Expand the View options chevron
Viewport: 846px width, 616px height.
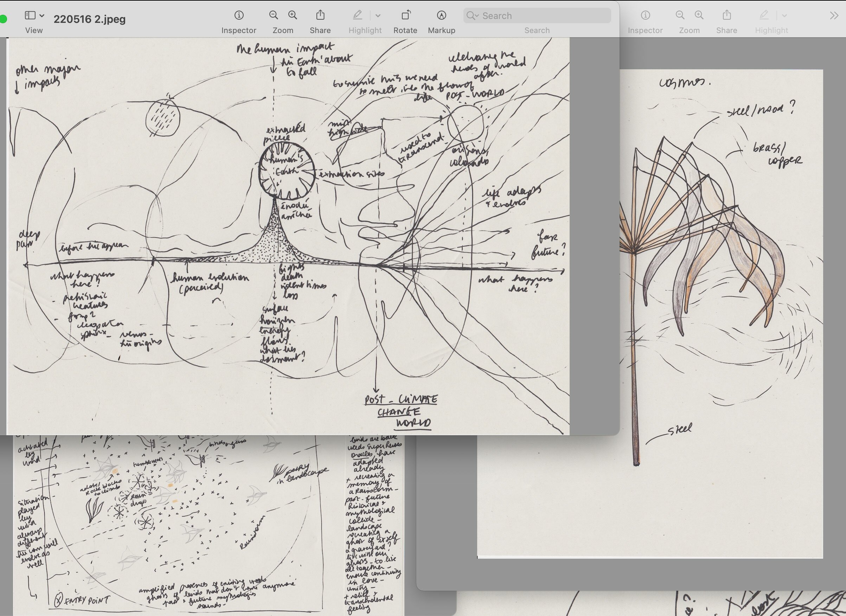pos(42,16)
